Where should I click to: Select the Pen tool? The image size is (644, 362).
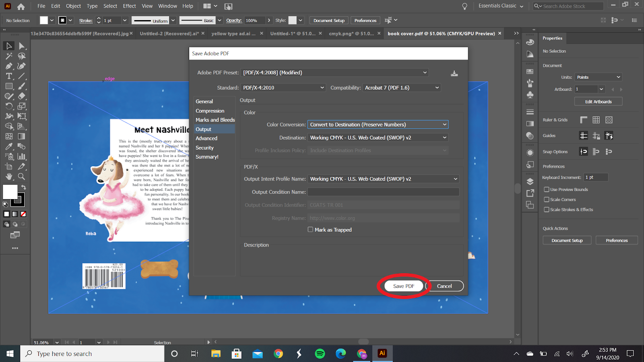pos(9,66)
